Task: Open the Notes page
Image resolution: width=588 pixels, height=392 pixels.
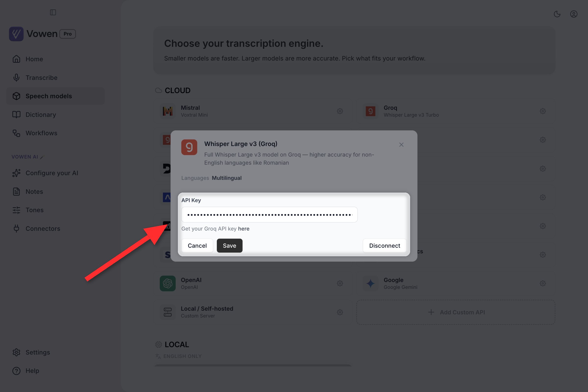Action: click(56, 192)
